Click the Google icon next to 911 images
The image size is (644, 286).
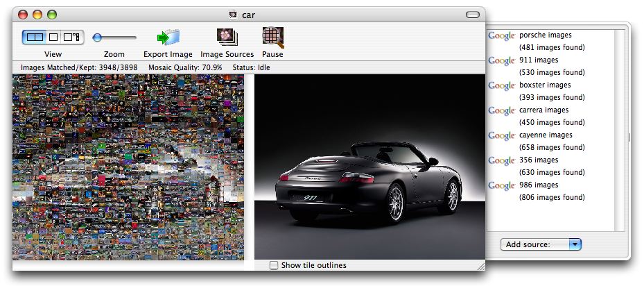click(x=501, y=61)
